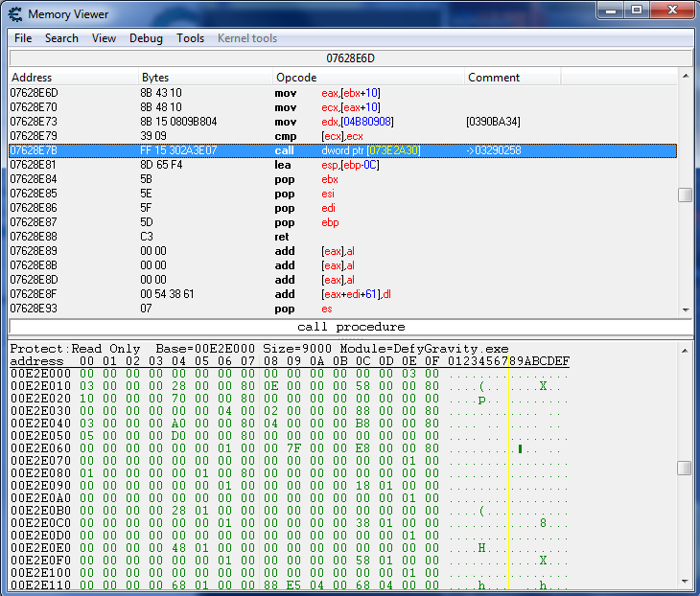Click the Opcode column header

(x=368, y=78)
